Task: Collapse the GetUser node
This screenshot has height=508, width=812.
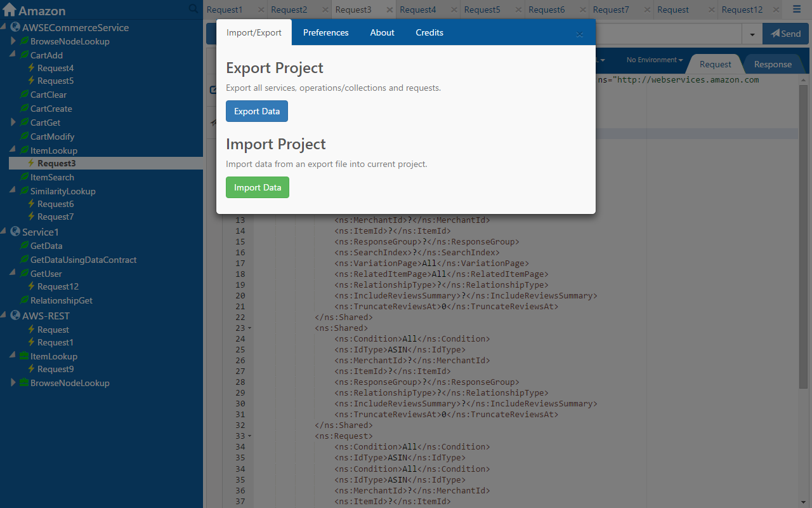Action: pyautogui.click(x=13, y=274)
